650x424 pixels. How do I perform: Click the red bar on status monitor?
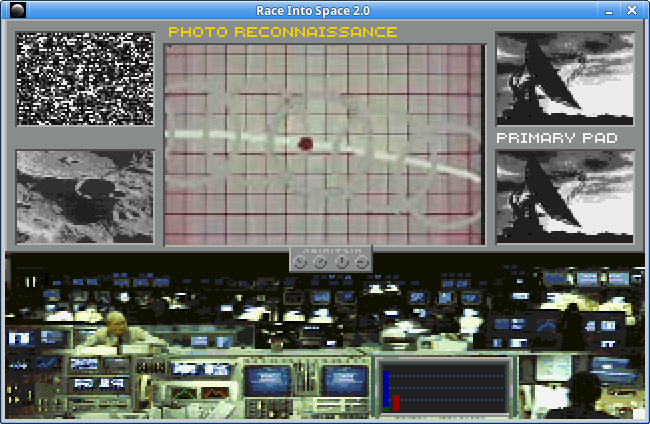click(x=396, y=403)
